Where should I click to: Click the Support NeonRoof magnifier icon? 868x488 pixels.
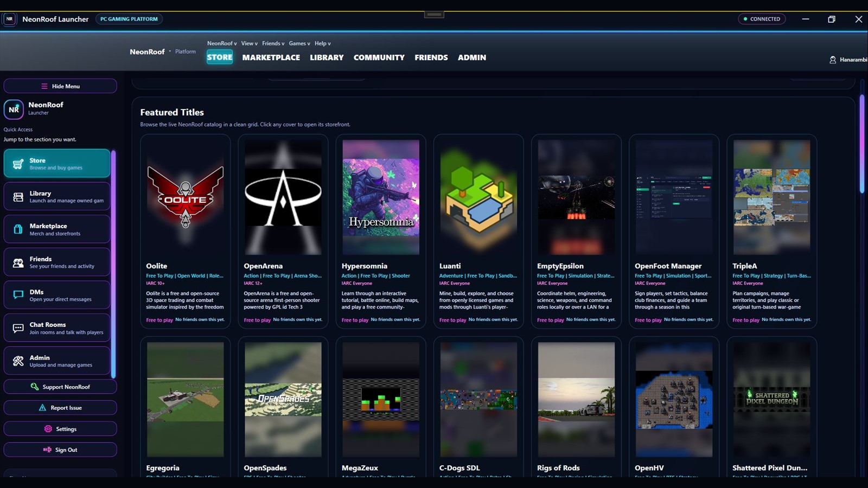35,387
